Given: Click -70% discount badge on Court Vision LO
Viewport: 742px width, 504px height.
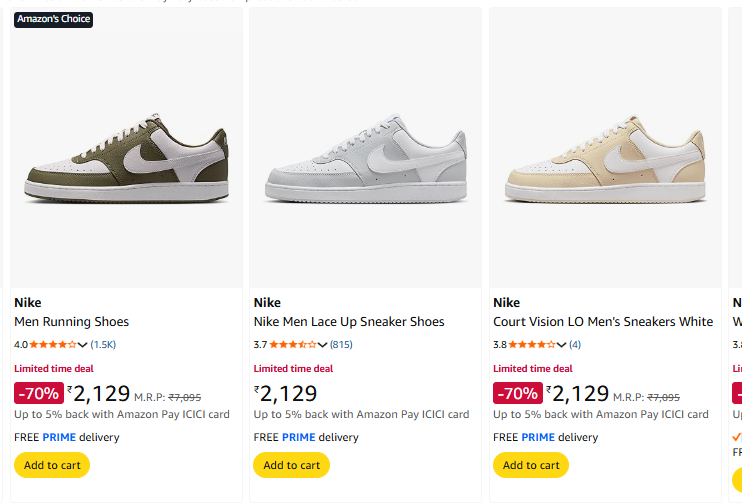Looking at the screenshot, I should (x=518, y=393).
